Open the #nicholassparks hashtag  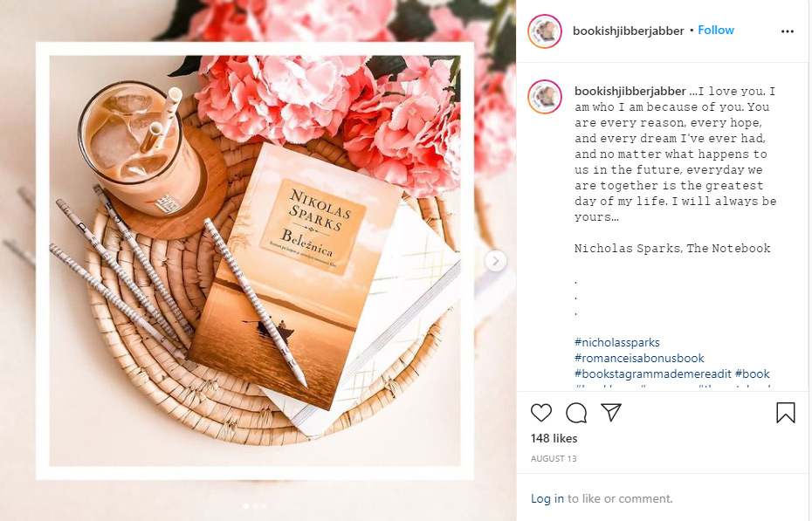pos(616,342)
